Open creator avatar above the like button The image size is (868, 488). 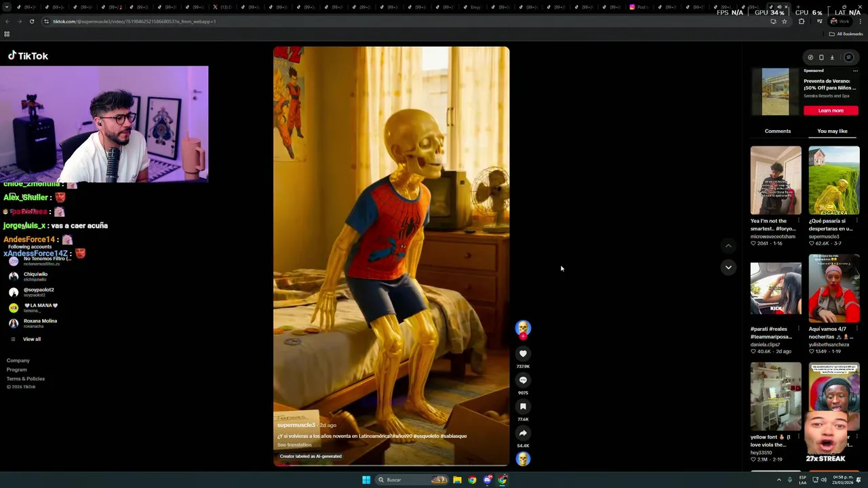pos(523,329)
